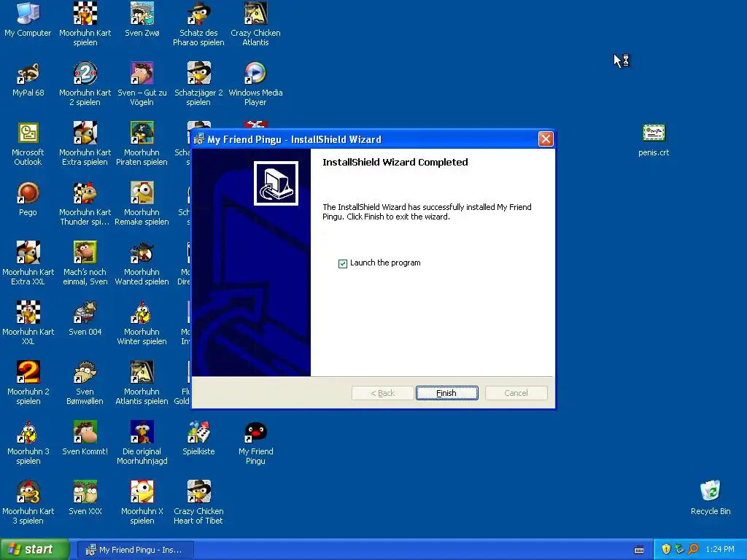Screen dimensions: 747x560
Task: Open the Windows start menu
Action: [35, 550]
